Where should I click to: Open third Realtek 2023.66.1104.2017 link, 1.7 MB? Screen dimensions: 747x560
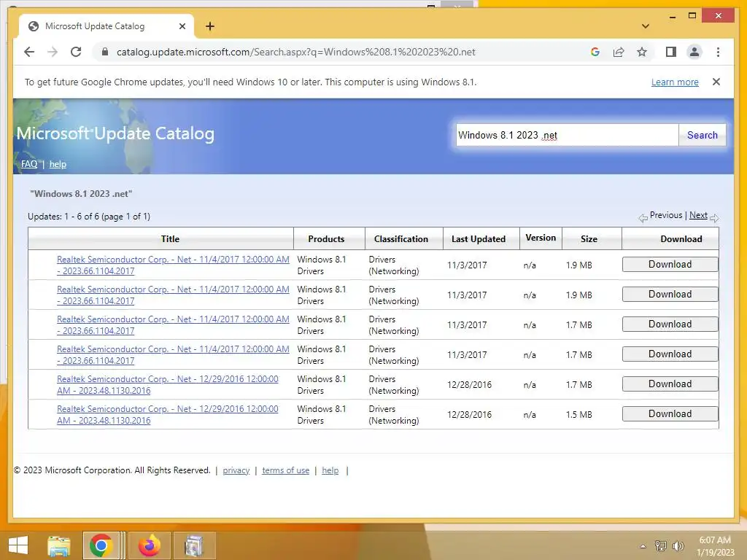(173, 324)
